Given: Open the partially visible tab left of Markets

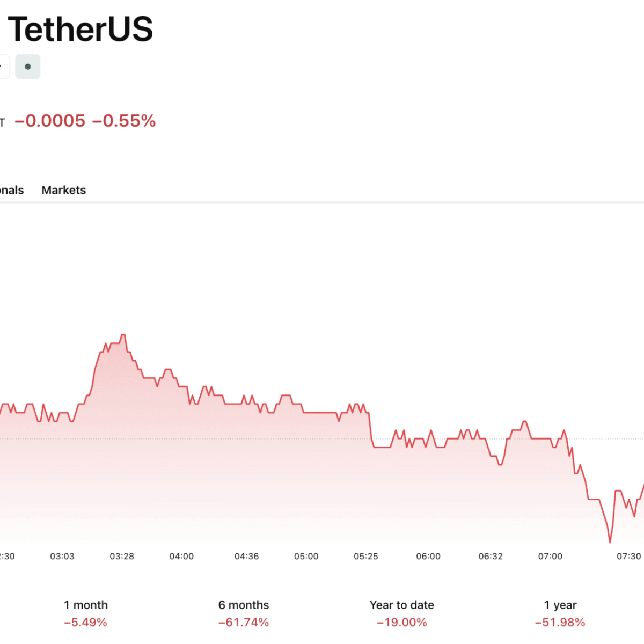Looking at the screenshot, I should click(11, 190).
